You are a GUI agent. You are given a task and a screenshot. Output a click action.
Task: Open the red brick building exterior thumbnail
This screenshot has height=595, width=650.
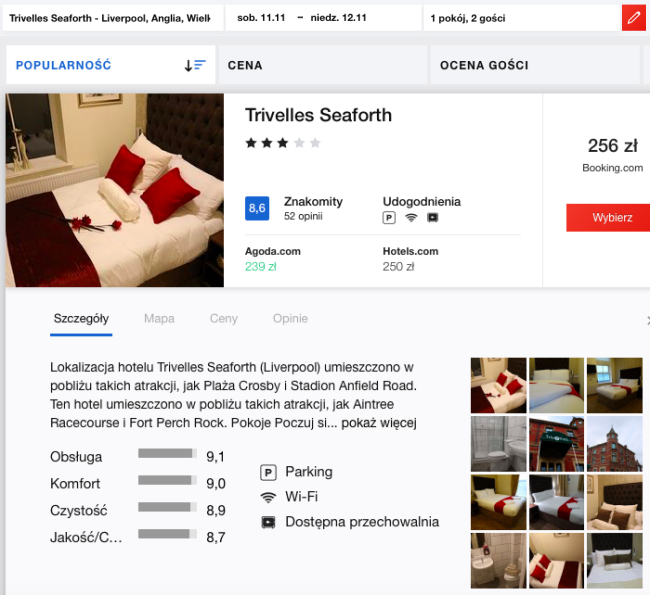[x=614, y=444]
